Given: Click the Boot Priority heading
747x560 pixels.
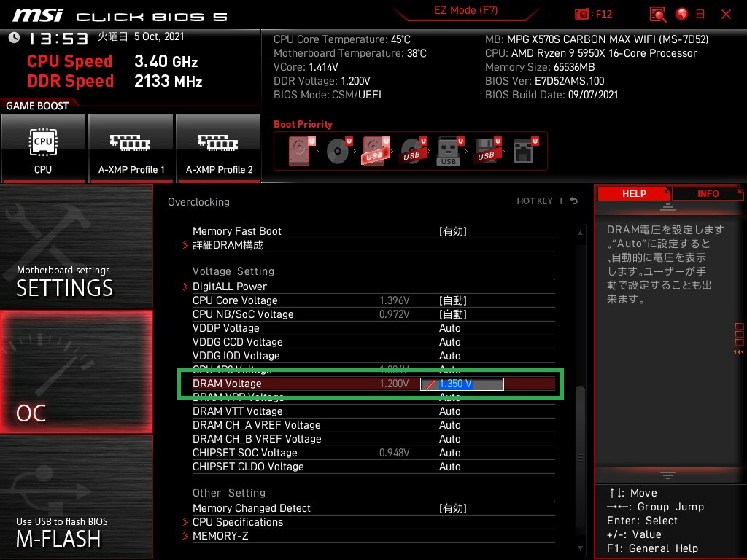Looking at the screenshot, I should point(303,124).
